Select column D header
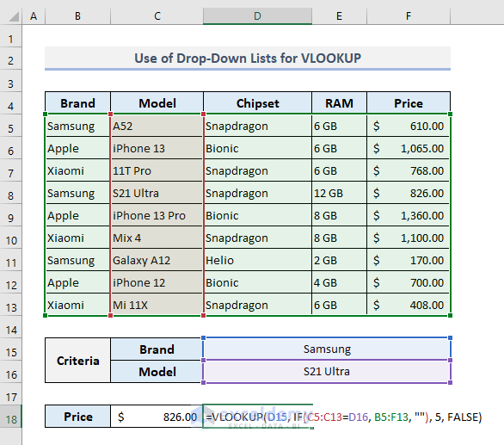This screenshot has height=445, width=504. [x=257, y=15]
